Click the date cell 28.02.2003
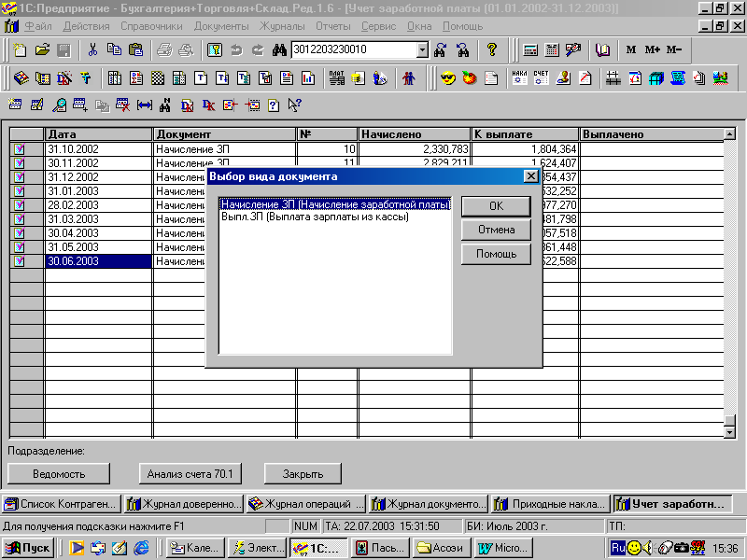747x560 pixels. pos(98,205)
